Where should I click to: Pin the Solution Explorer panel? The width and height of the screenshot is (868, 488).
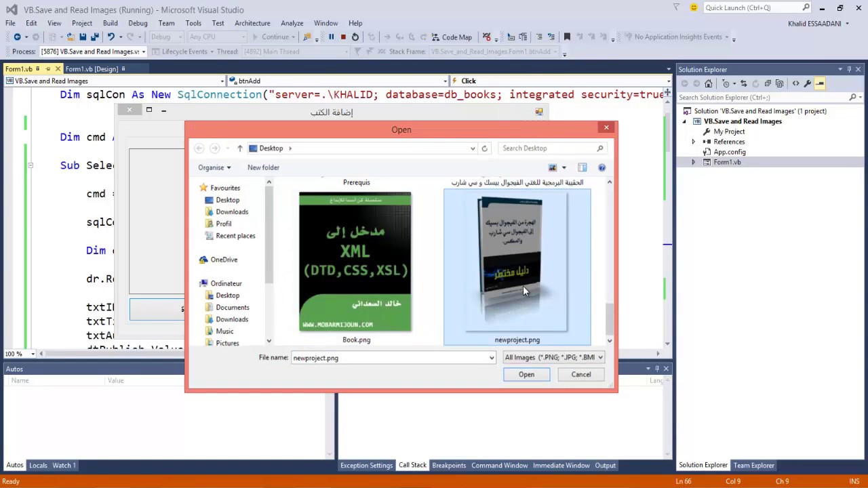point(849,69)
